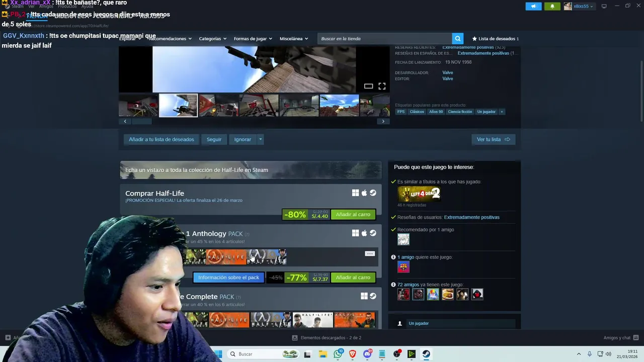Viewport: 644px width, 362px height.
Task: Open the Left 4 Dead 2 game capsule
Action: coord(419,194)
